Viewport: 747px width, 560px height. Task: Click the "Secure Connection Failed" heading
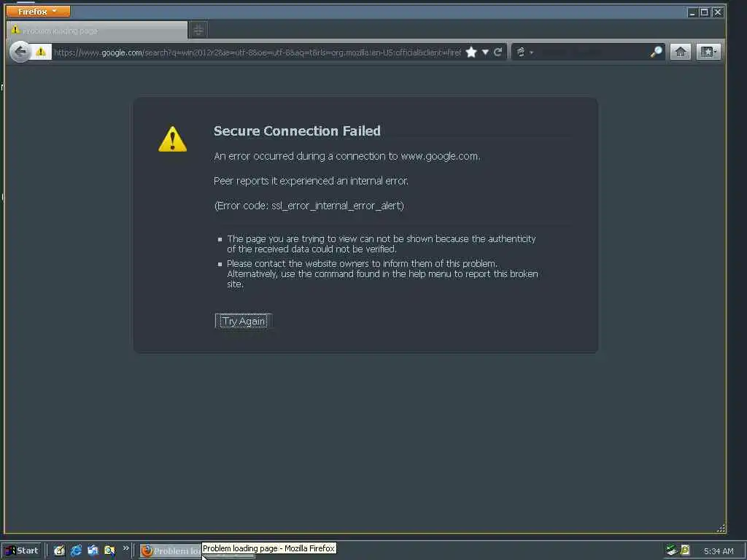click(297, 131)
